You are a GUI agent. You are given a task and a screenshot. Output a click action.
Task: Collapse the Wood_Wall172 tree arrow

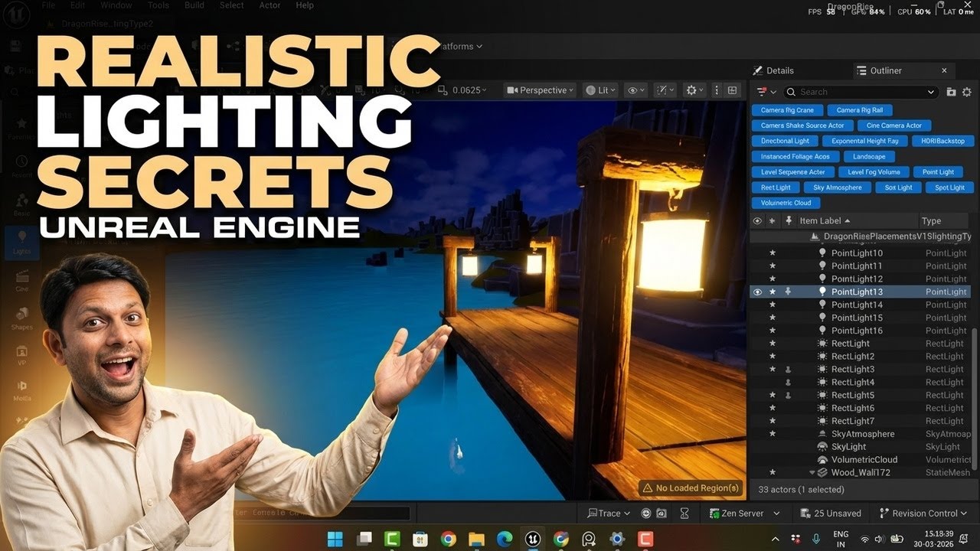812,473
